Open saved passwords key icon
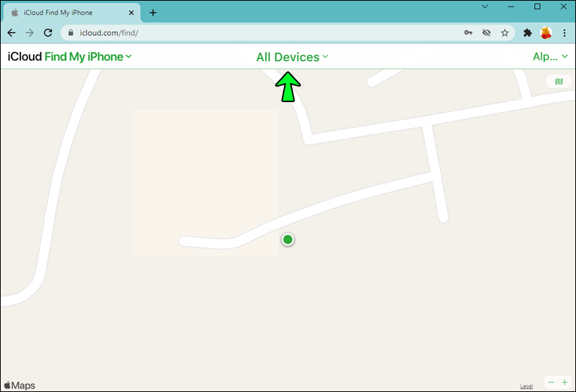The image size is (576, 392). click(468, 32)
